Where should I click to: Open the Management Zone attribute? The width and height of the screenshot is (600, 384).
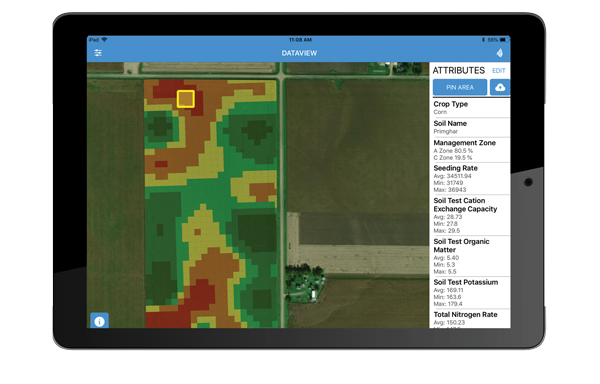[x=471, y=150]
